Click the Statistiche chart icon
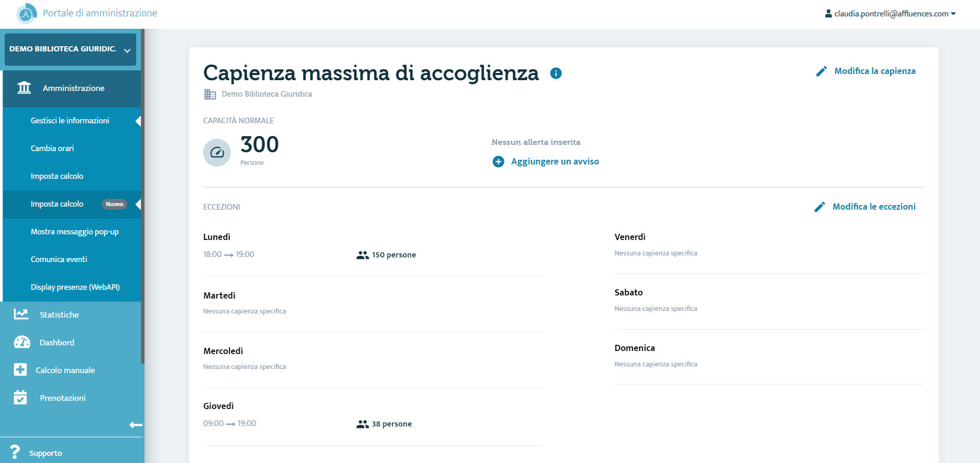The image size is (980, 463). pyautogui.click(x=21, y=314)
